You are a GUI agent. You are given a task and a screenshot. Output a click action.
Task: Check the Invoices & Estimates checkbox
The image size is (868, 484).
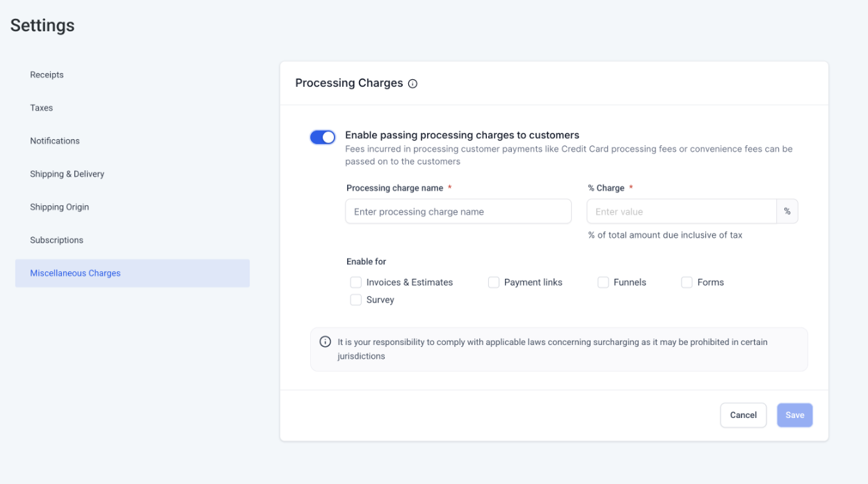coord(356,282)
